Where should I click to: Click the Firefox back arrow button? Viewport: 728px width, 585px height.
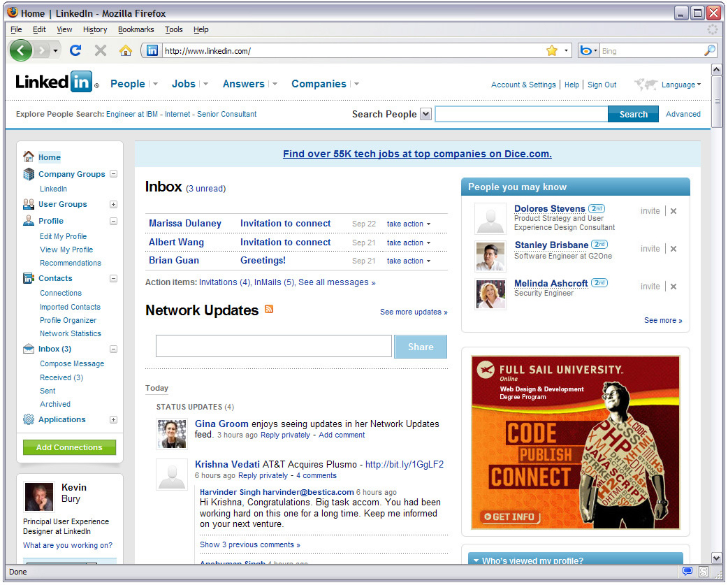tap(20, 50)
